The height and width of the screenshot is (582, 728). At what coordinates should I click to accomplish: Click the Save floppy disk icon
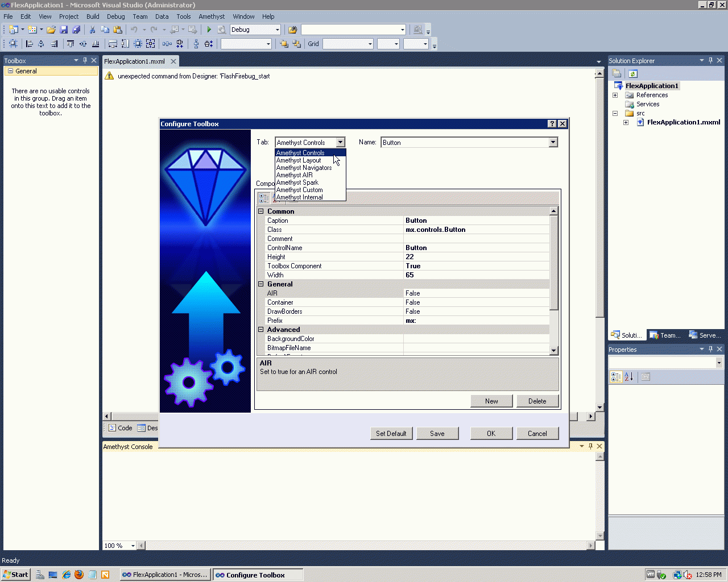click(64, 30)
